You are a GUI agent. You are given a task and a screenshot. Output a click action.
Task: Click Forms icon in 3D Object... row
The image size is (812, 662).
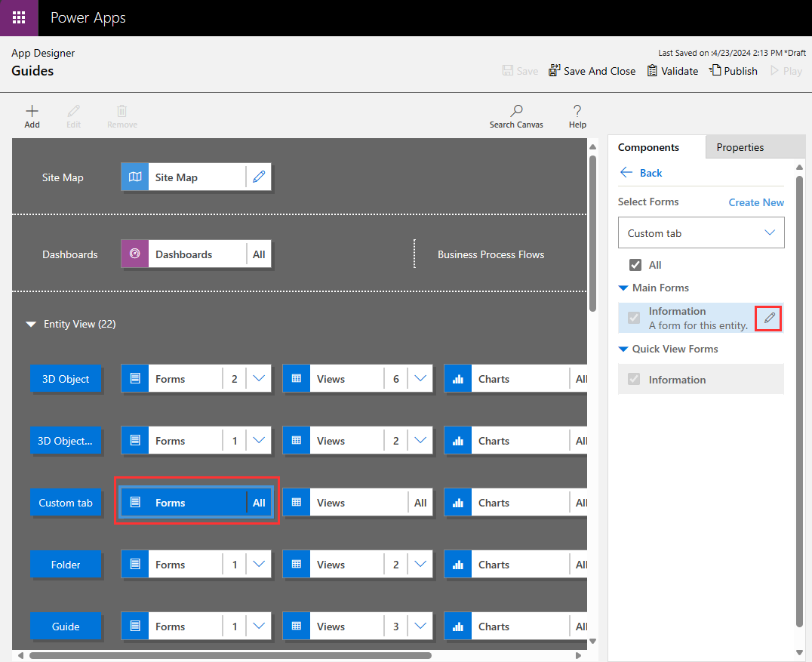click(135, 440)
